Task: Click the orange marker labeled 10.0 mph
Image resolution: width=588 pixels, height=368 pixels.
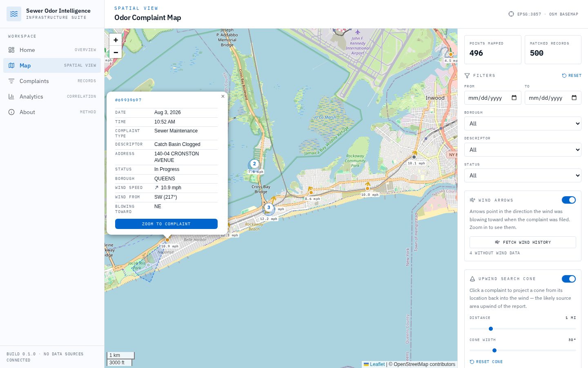Action: (x=367, y=188)
